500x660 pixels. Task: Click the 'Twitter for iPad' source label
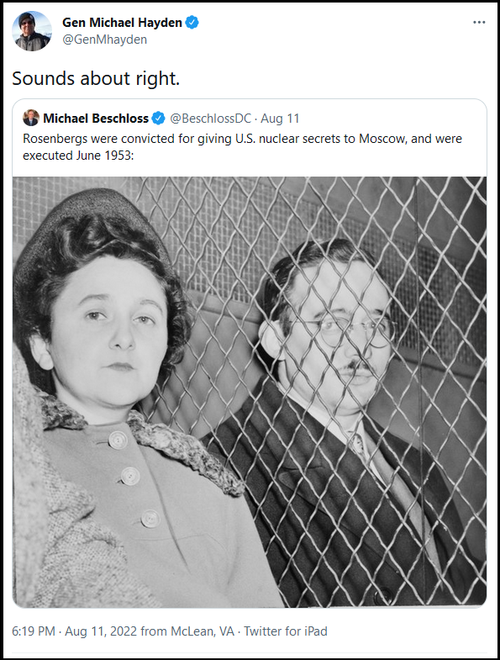tap(285, 631)
